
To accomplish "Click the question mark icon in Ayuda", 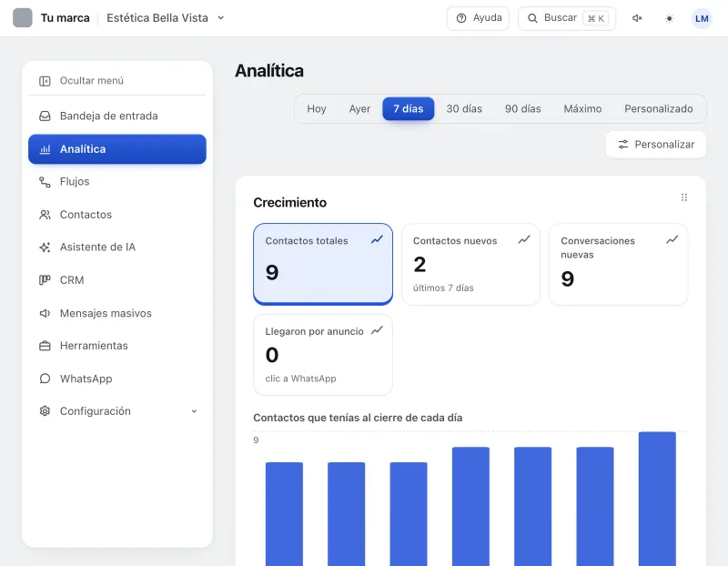I will pos(461,18).
